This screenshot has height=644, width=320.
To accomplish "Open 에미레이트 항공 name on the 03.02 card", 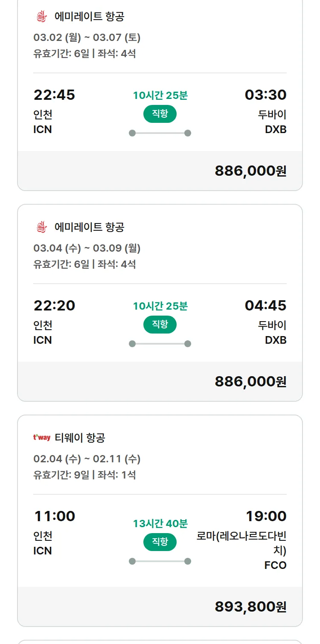I will (x=89, y=17).
